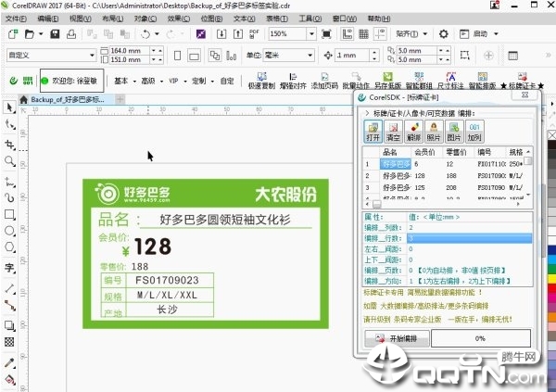Image resolution: width=556 pixels, height=392 pixels.
Task: Click the 开始编排 button
Action: 397,338
